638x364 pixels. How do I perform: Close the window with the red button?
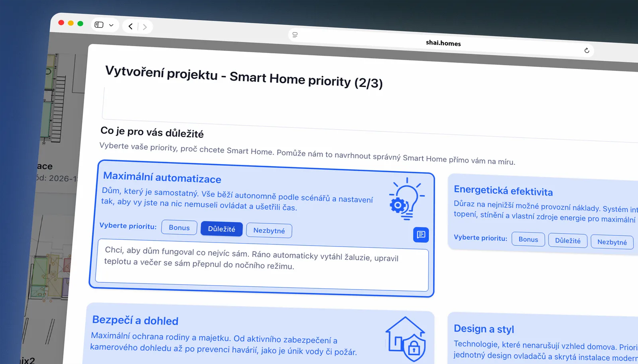click(x=61, y=23)
